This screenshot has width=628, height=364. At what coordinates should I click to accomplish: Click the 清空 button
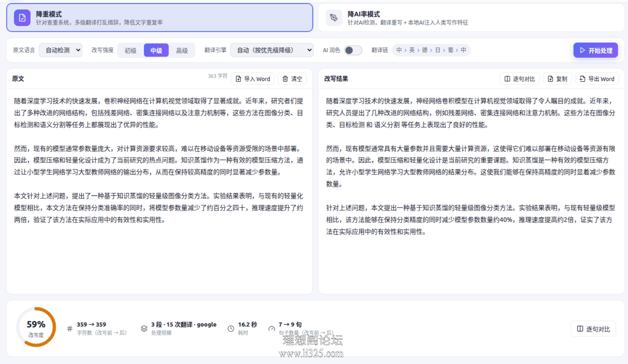[292, 79]
